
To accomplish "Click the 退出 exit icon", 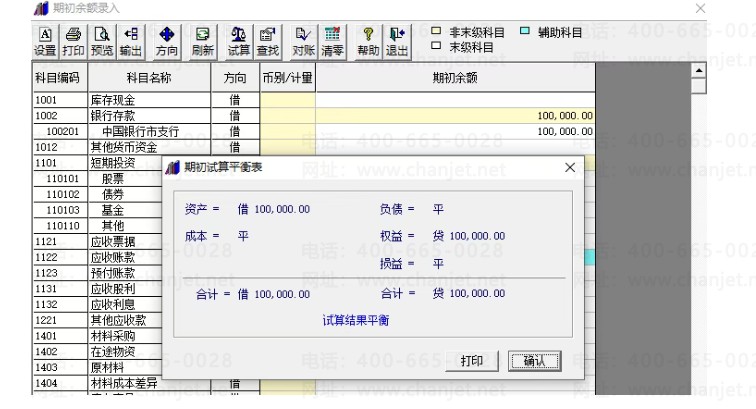I will 397,42.
